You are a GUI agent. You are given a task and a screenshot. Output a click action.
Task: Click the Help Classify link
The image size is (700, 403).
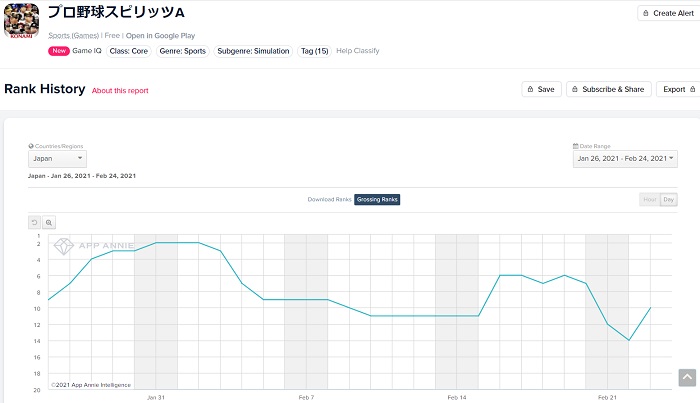358,51
